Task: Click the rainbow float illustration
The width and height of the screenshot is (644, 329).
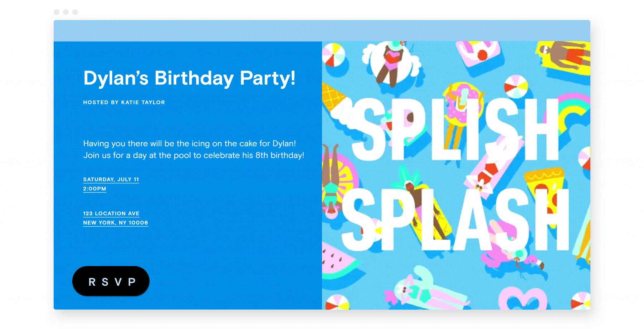Action: [x=569, y=111]
